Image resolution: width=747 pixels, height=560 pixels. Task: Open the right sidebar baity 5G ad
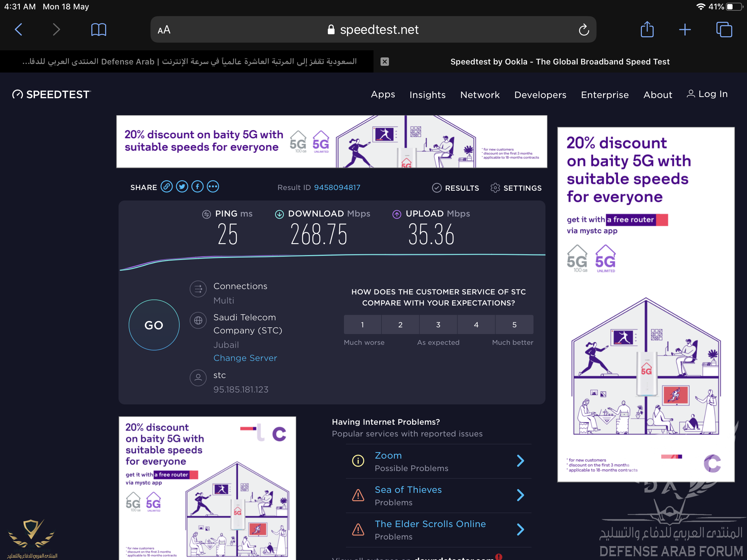(x=646, y=305)
